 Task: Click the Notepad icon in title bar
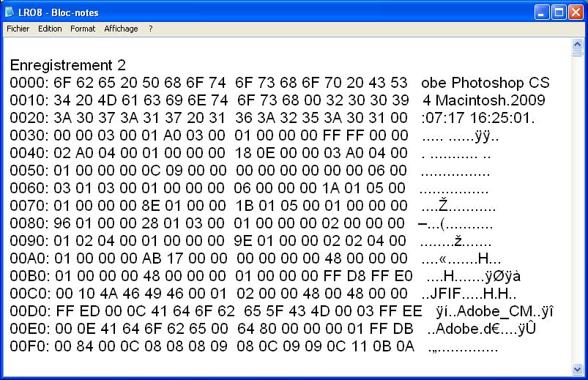tap(10, 12)
